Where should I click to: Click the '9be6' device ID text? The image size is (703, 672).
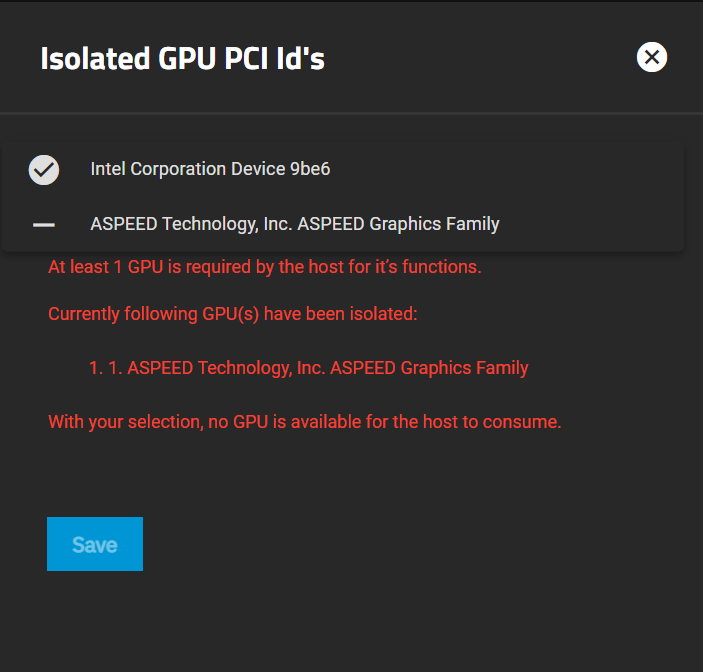pyautogui.click(x=310, y=169)
